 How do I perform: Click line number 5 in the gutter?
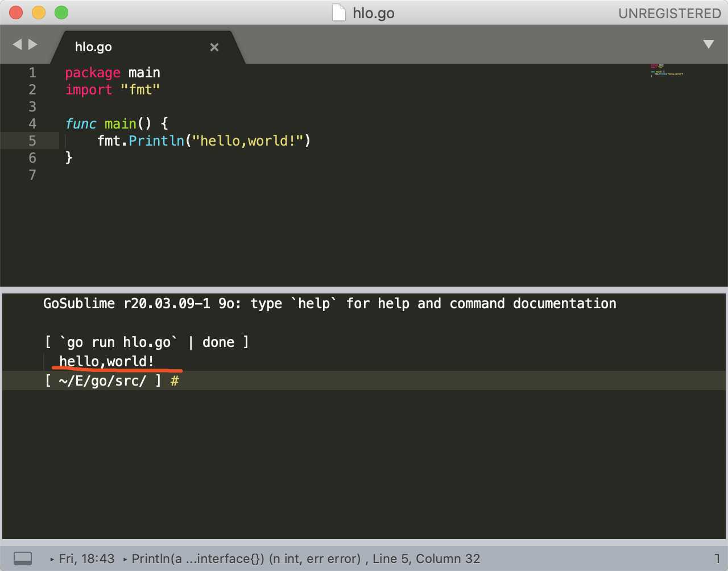(x=32, y=141)
